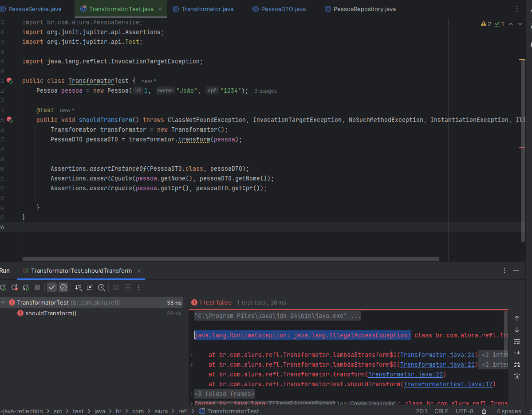Click the warnings count indicator
Screen dimensions: 532x415
[x=486, y=24]
